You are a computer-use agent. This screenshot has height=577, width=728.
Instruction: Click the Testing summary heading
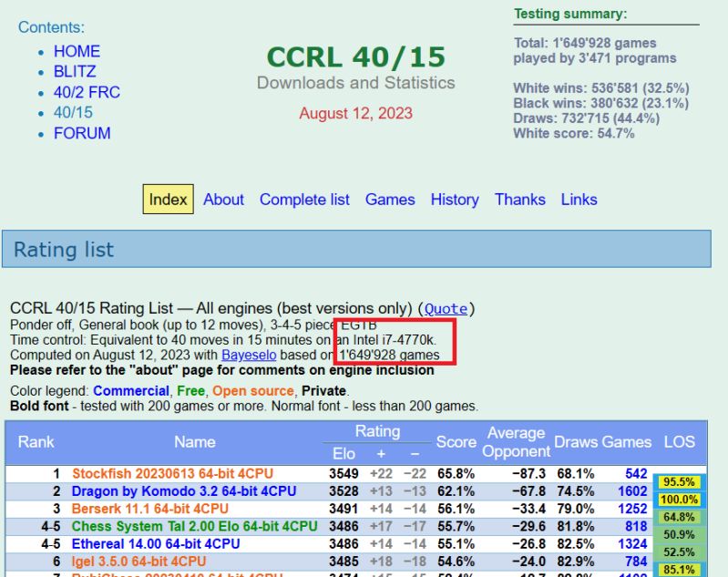tap(570, 14)
